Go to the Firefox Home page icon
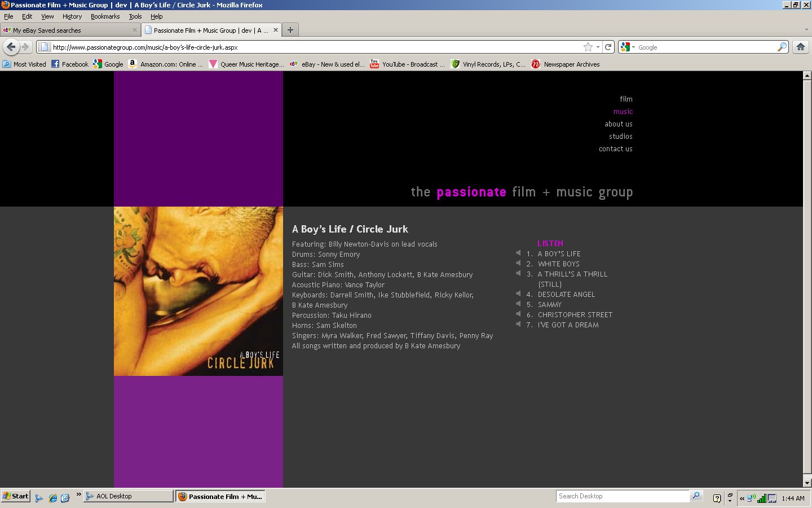Image resolution: width=812 pixels, height=508 pixels. [x=800, y=47]
